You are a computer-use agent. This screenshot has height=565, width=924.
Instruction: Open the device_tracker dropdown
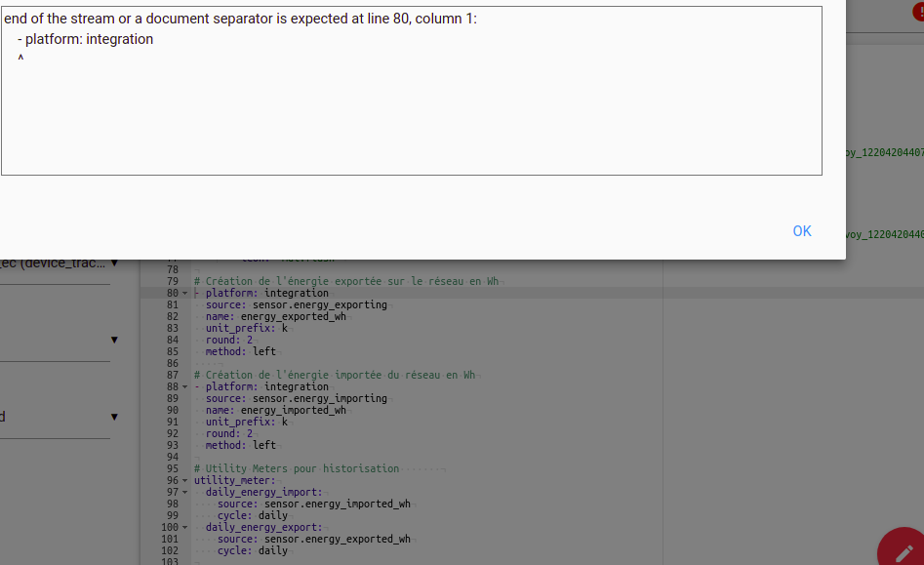point(114,262)
